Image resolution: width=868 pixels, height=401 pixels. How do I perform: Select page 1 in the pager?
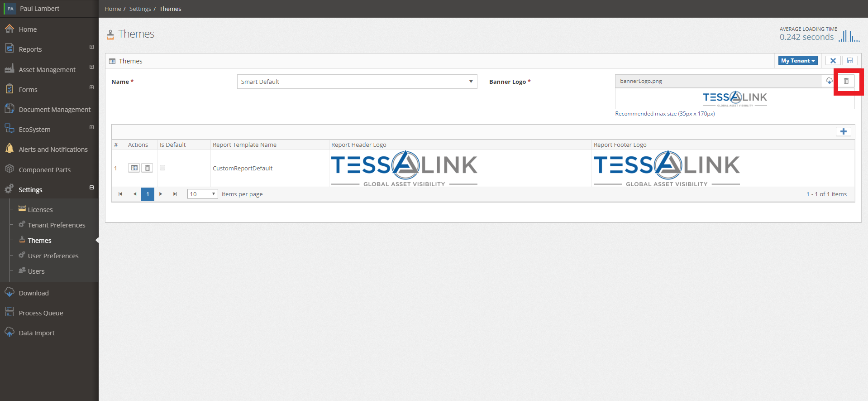(x=148, y=194)
